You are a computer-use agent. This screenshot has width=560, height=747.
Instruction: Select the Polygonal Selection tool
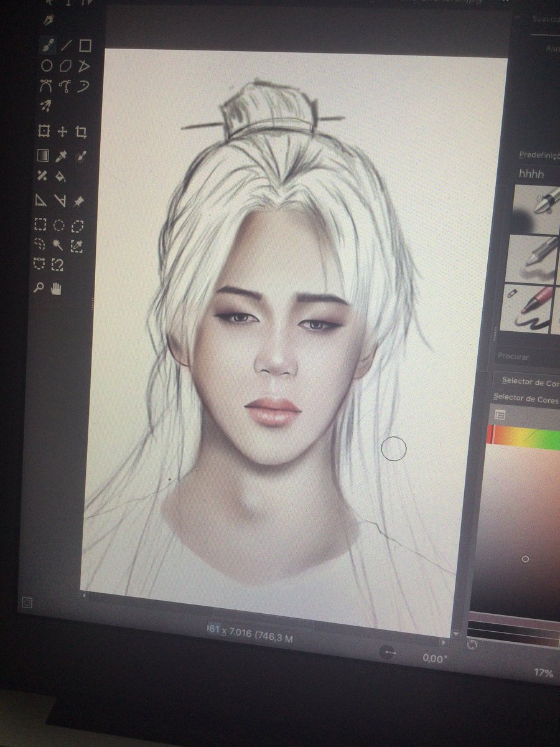pyautogui.click(x=78, y=226)
